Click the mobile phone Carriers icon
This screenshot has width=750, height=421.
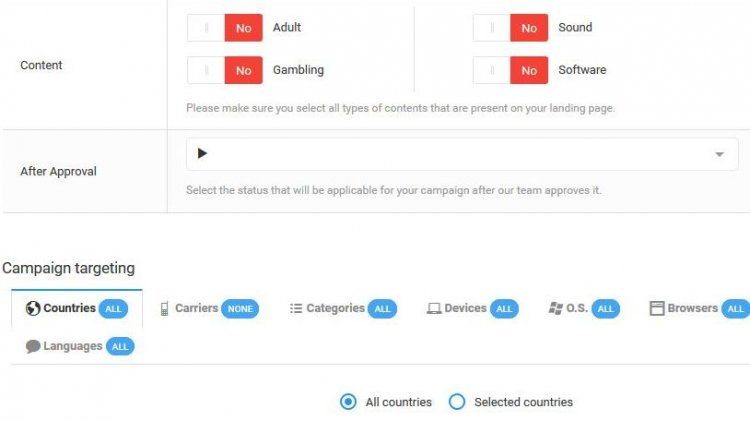(x=164, y=309)
